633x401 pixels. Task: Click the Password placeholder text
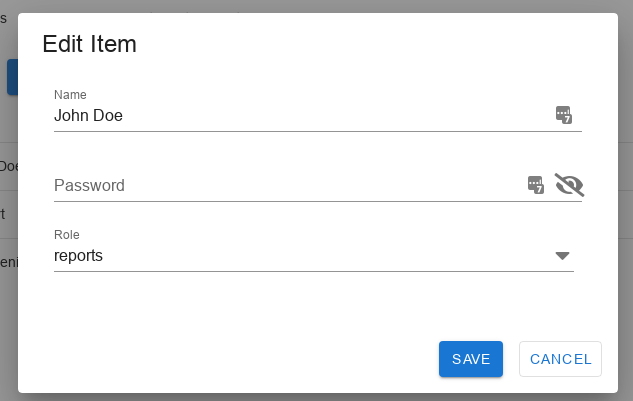[89, 185]
